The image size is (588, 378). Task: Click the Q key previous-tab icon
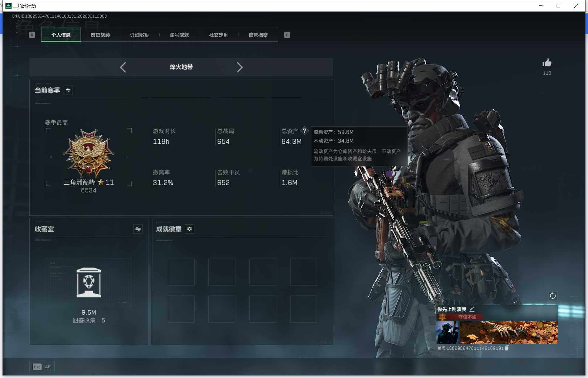point(32,35)
